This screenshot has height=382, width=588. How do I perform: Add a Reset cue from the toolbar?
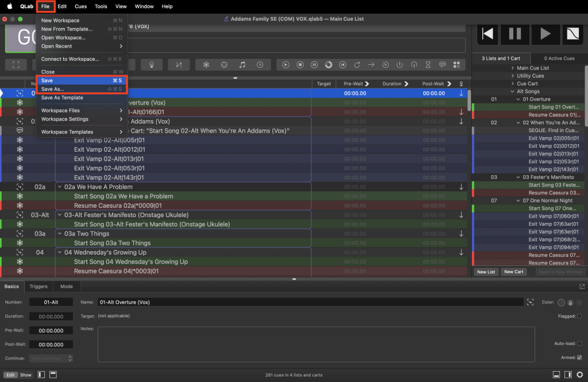pyautogui.click(x=343, y=65)
